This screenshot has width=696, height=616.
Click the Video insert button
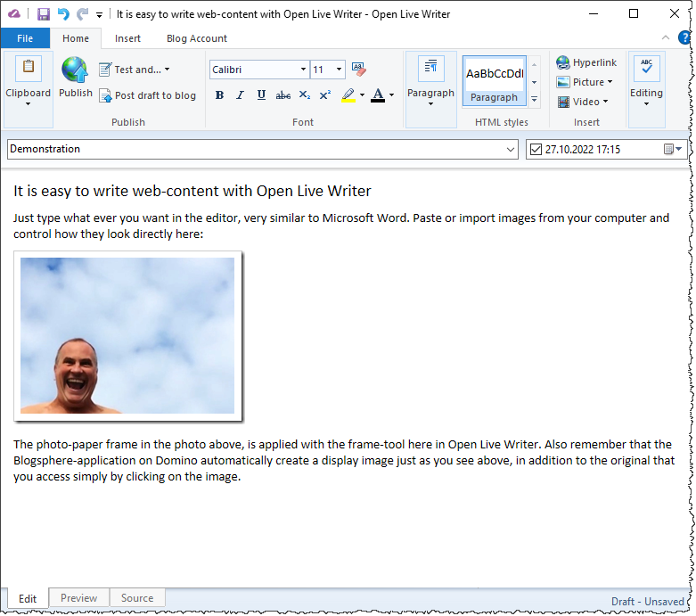(578, 102)
